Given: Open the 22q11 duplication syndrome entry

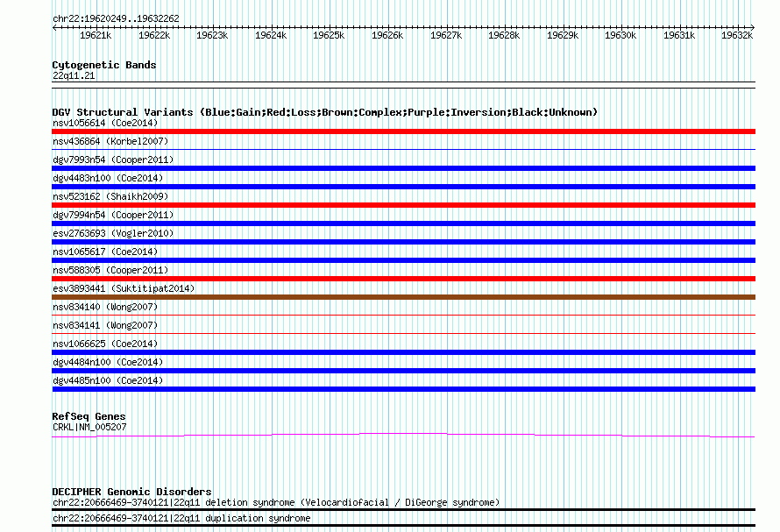Looking at the screenshot, I should click(181, 519).
